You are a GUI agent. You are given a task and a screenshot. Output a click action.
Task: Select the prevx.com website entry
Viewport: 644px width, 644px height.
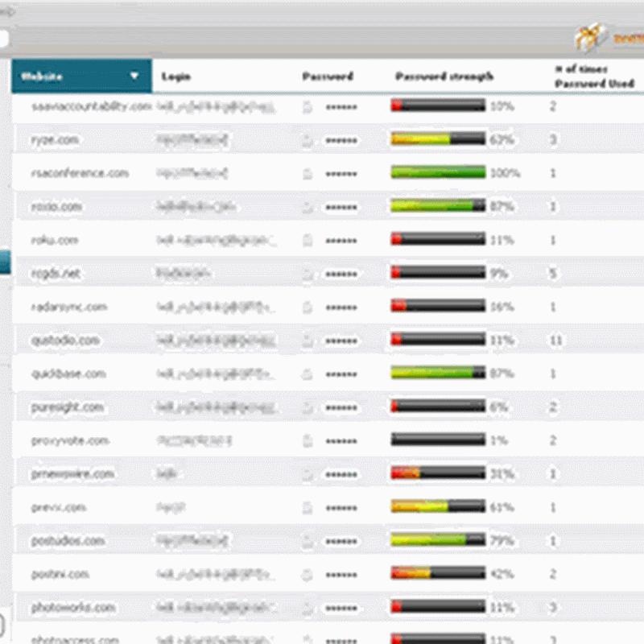(59, 508)
